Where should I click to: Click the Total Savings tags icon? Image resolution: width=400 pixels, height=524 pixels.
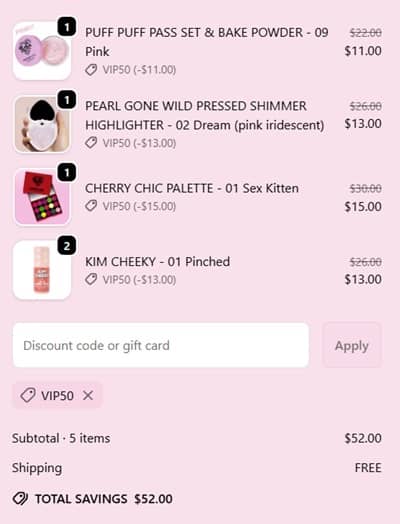click(x=20, y=499)
